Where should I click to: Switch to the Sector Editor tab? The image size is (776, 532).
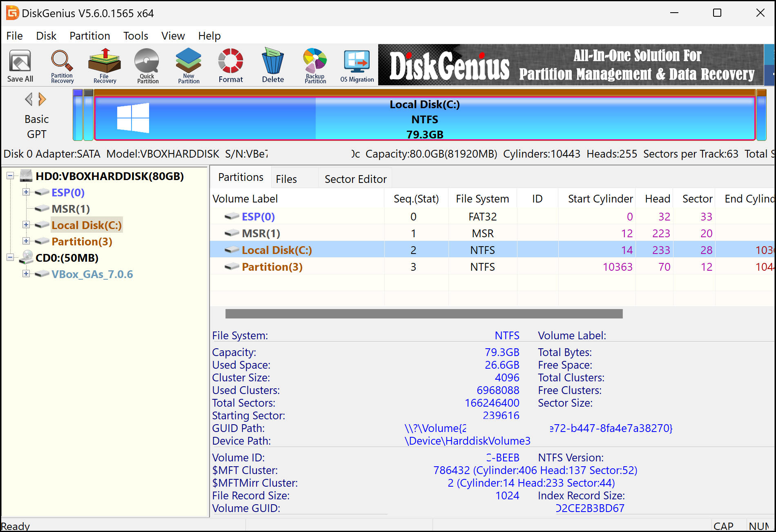point(355,179)
